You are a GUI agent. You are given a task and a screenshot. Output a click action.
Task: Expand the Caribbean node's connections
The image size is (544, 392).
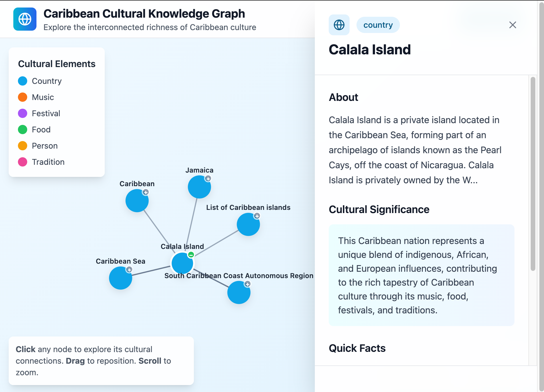(x=146, y=192)
